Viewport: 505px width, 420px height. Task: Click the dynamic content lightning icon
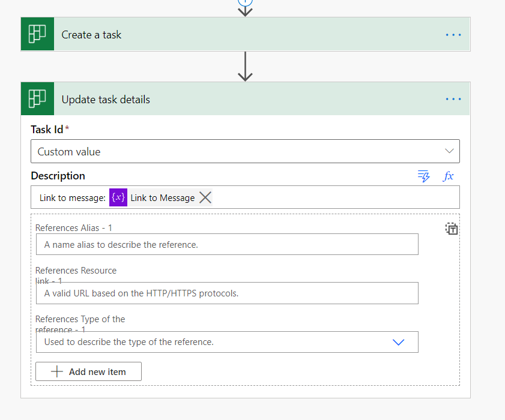[424, 176]
